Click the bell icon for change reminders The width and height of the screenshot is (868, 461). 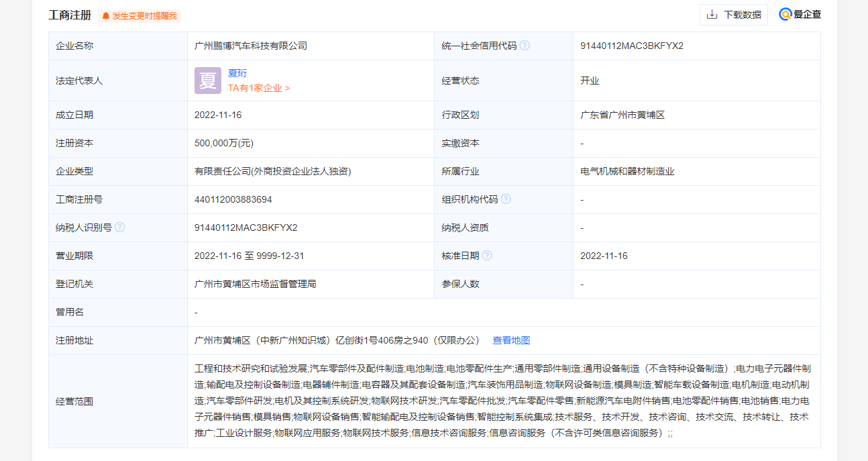[106, 16]
